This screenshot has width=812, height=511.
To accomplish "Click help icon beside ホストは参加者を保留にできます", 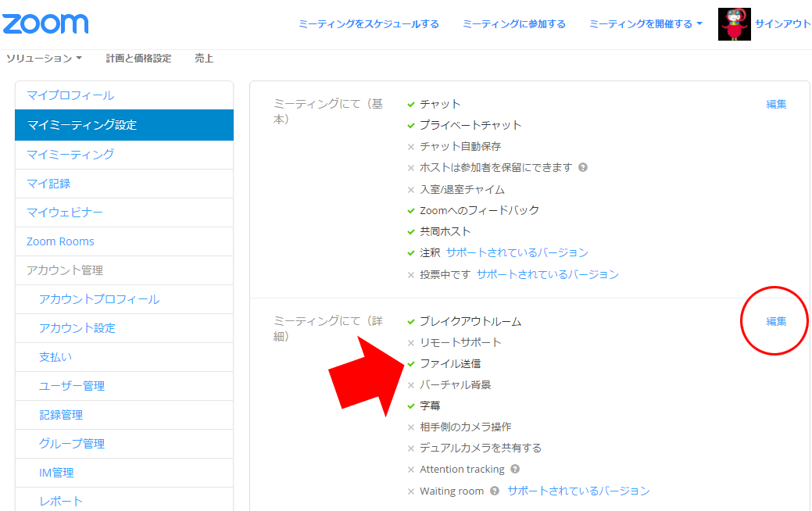I will point(583,167).
